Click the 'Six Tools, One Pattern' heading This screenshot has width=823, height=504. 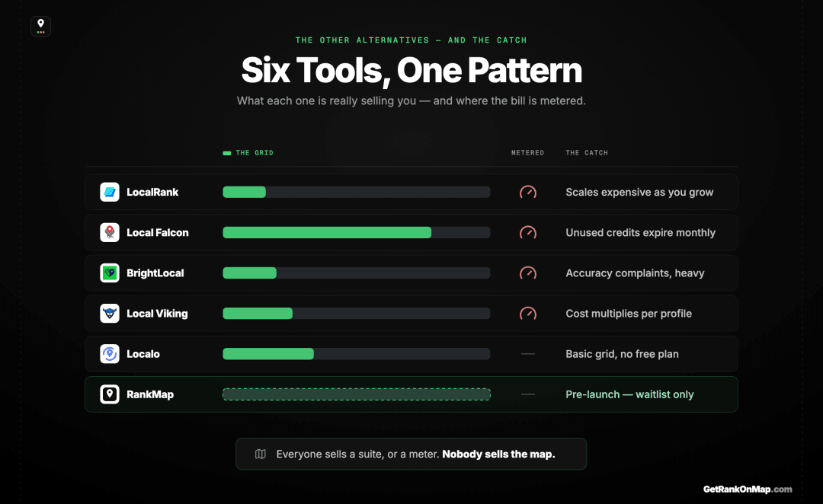411,70
